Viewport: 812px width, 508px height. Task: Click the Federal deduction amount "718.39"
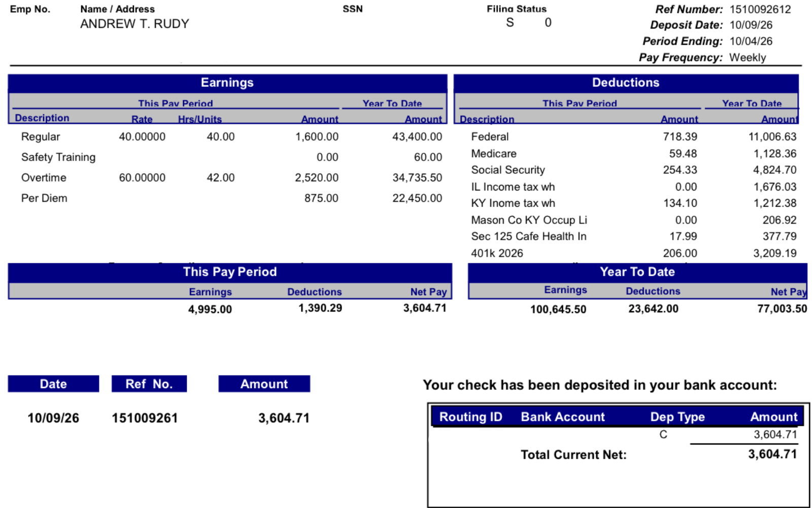tap(680, 137)
